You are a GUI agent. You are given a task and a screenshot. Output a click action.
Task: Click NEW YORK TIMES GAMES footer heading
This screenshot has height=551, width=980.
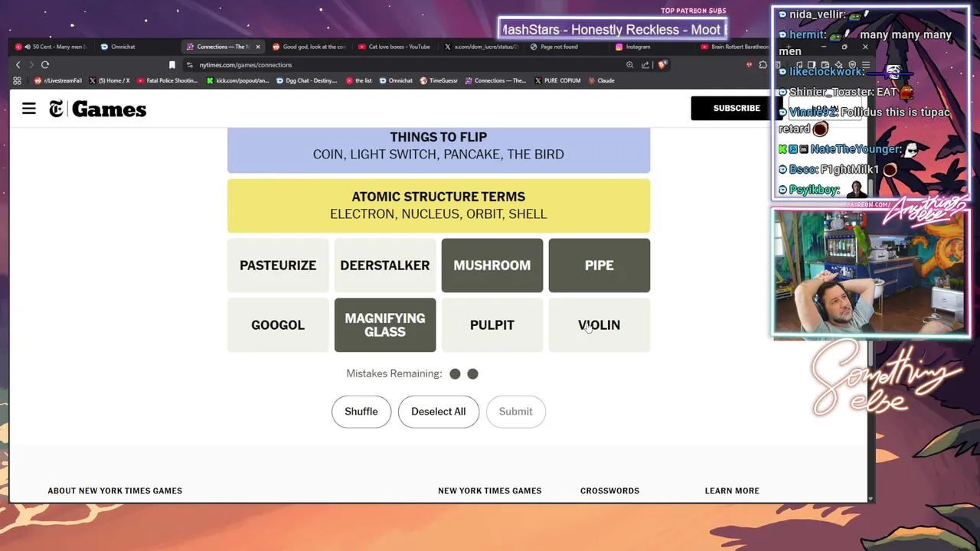tap(490, 491)
